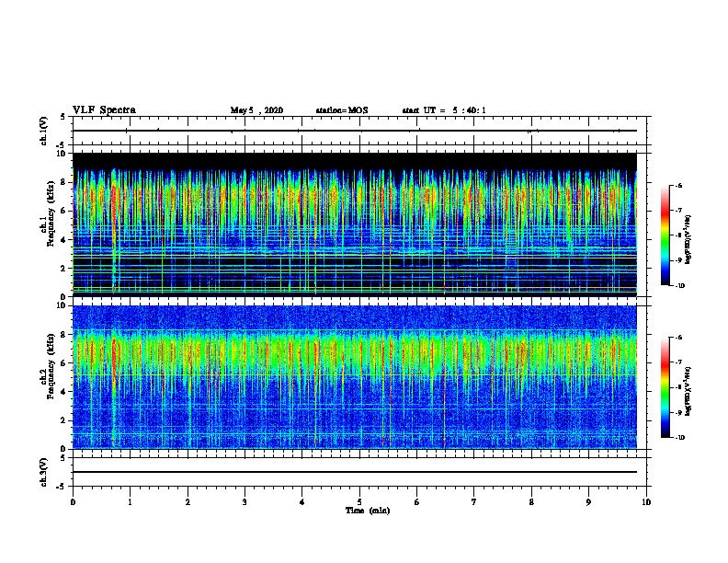Screen dimensions: 728x563
Task: Click the ch.2 spectrogram panel
Action: click(355, 377)
